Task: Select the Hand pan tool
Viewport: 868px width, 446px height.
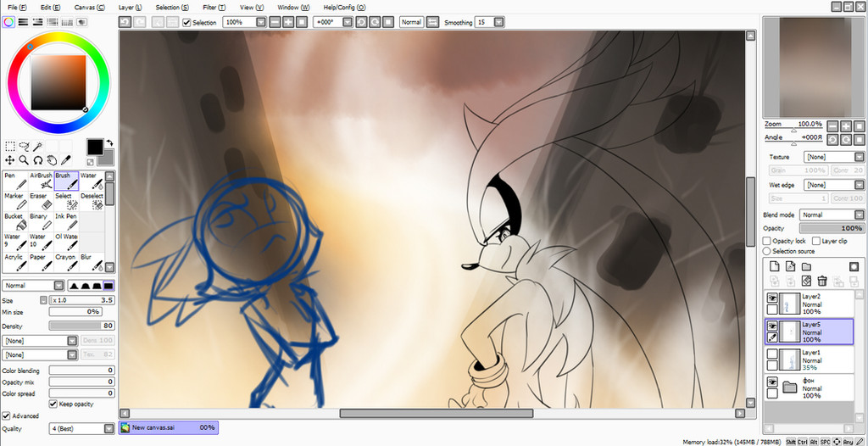Action: [52, 160]
